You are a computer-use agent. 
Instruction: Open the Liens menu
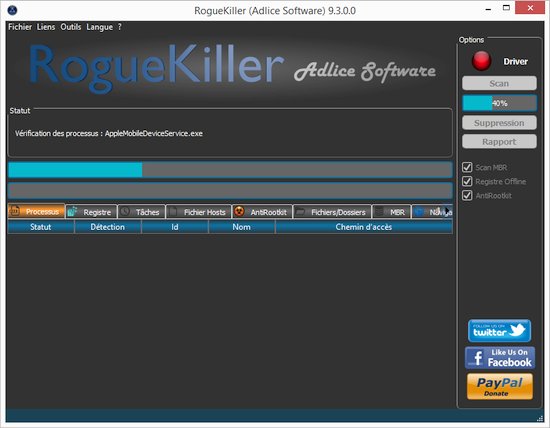46,27
